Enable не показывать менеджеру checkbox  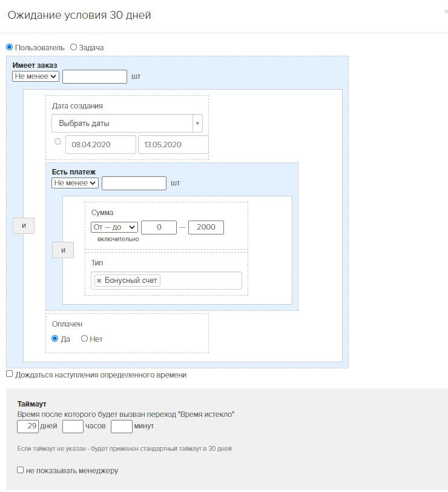coord(20,470)
